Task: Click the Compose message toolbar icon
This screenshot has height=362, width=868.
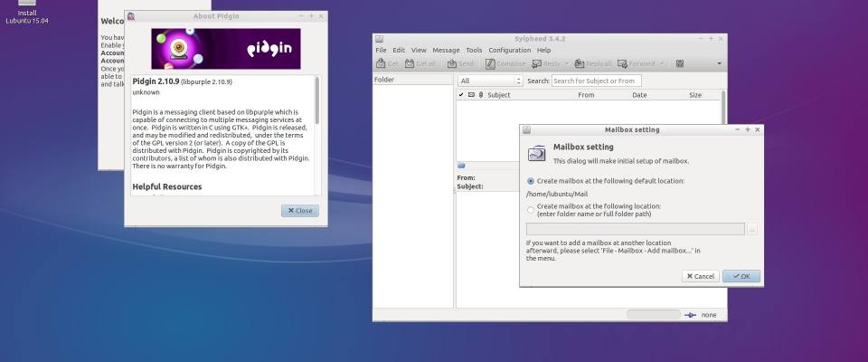Action: [490, 63]
